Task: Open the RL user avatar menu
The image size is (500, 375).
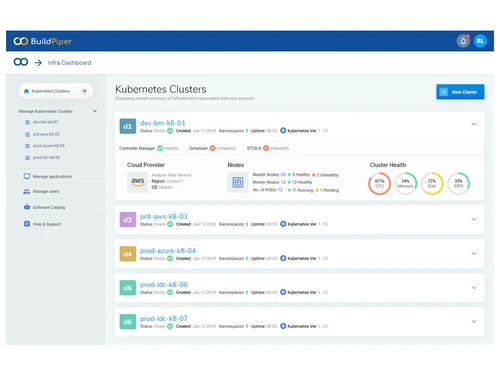Action: 480,41
